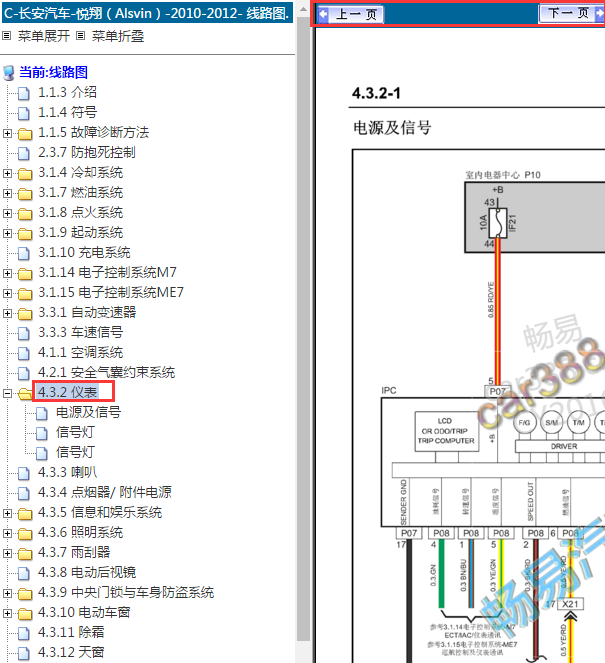Click the page icon of 3.3.3 车速信号

coord(24,333)
